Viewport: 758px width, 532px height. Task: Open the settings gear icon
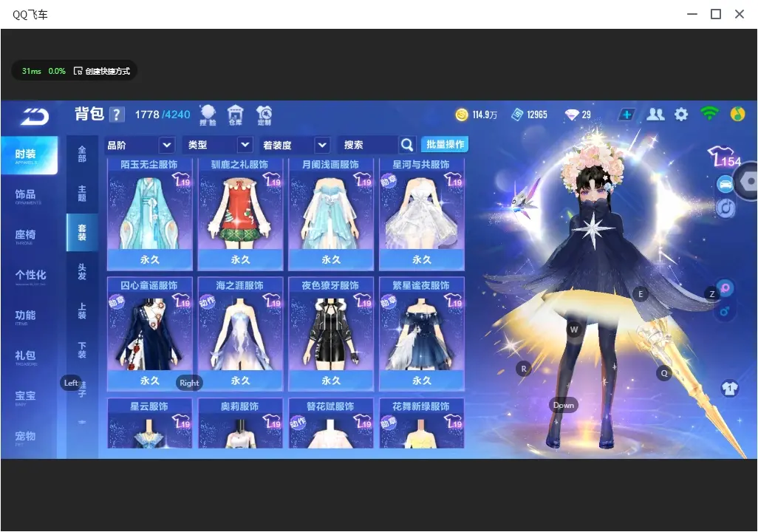(x=681, y=115)
